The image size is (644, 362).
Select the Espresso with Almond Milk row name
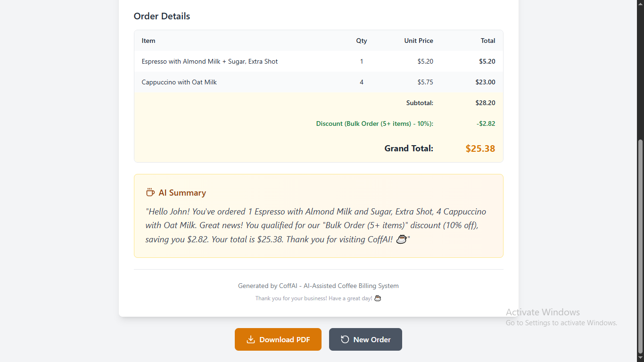pyautogui.click(x=210, y=61)
